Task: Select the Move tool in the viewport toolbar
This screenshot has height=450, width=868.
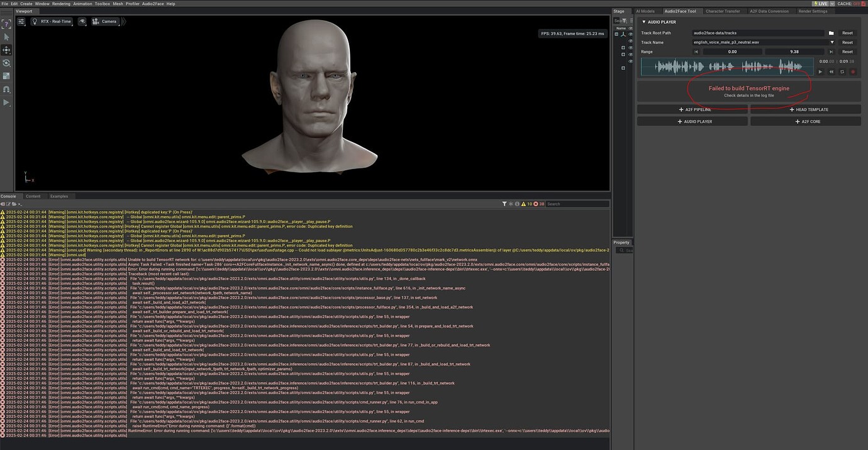Action: pyautogui.click(x=7, y=49)
